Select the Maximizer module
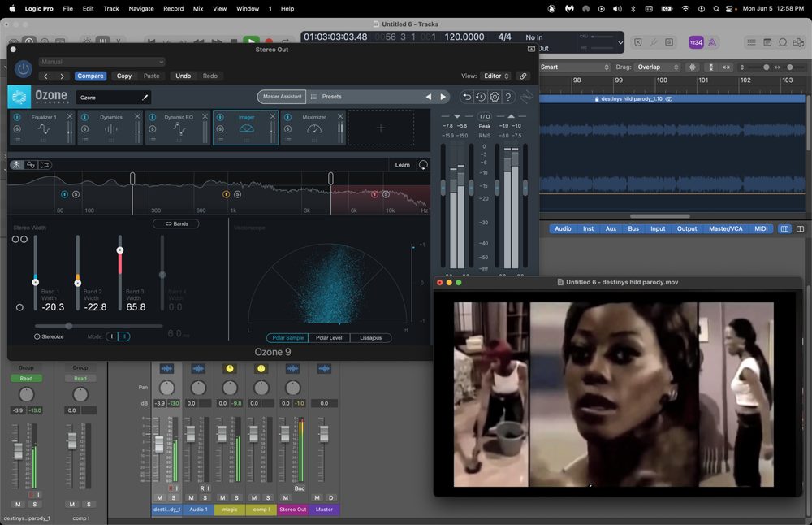Screen dimensions: 812x525 pos(314,128)
